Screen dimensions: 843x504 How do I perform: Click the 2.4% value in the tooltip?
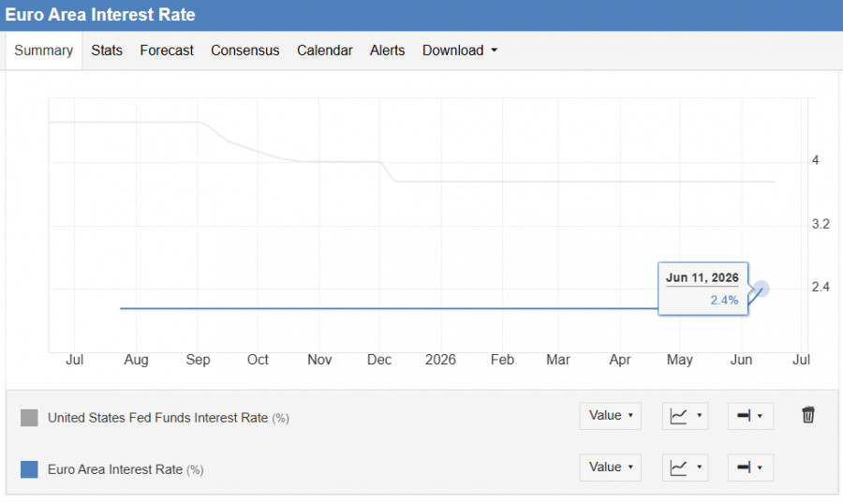coord(724,300)
